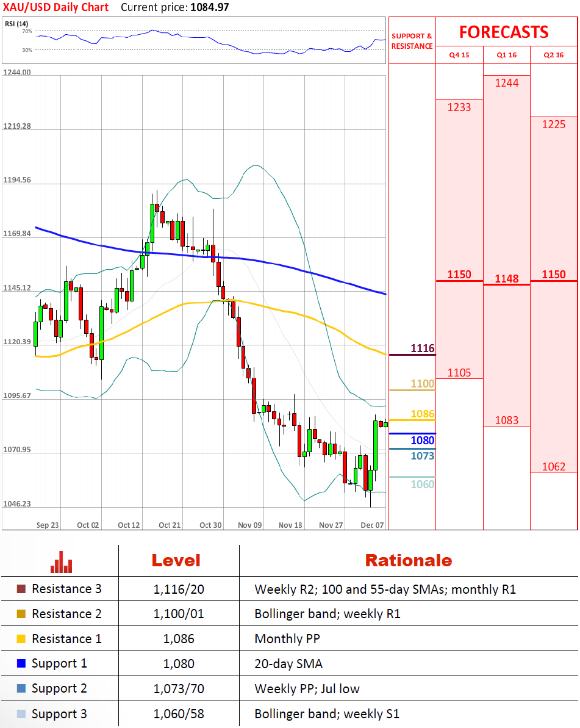
Task: Click the 1080 support level marker
Action: 422,440
